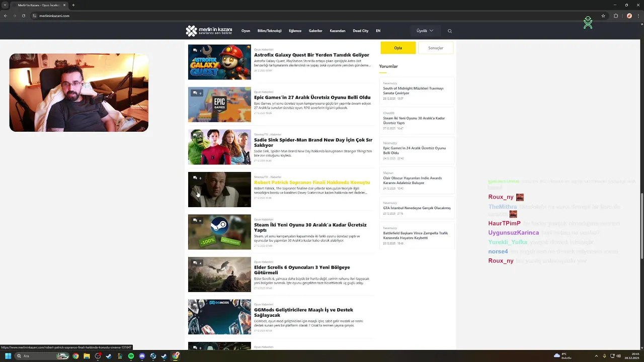
Task: Click the yellow Oyla vote button
Action: (398, 48)
